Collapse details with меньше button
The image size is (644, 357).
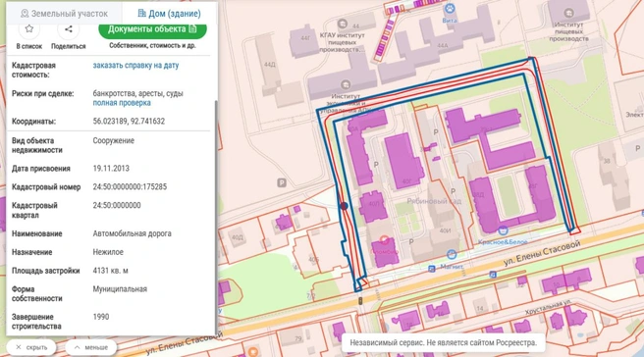[90, 347]
